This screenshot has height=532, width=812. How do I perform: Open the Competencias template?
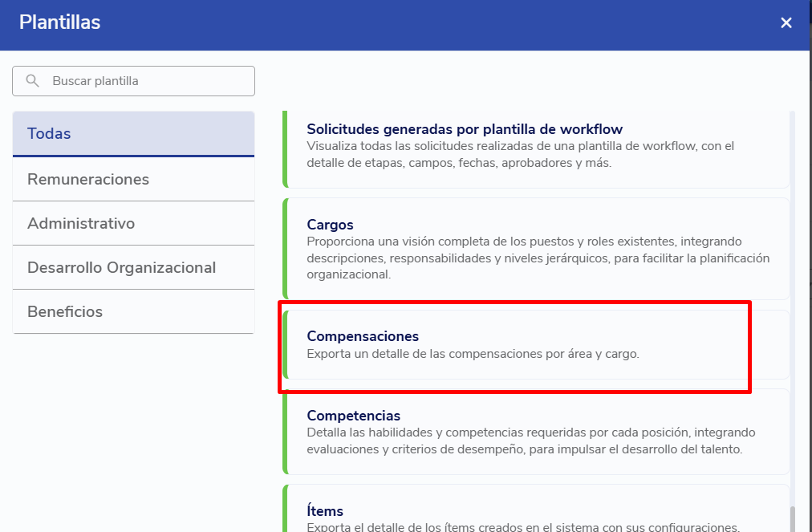click(353, 416)
